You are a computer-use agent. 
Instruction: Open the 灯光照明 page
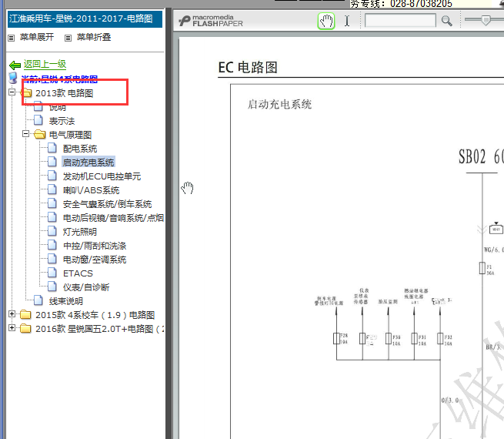tap(80, 232)
